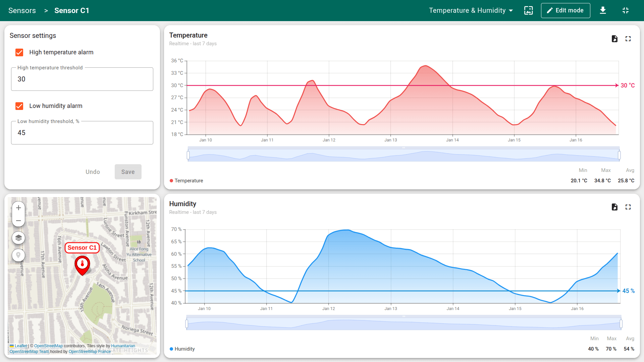Image resolution: width=644 pixels, height=362 pixels.
Task: Click the Sensor C1 map marker
Action: (x=82, y=265)
